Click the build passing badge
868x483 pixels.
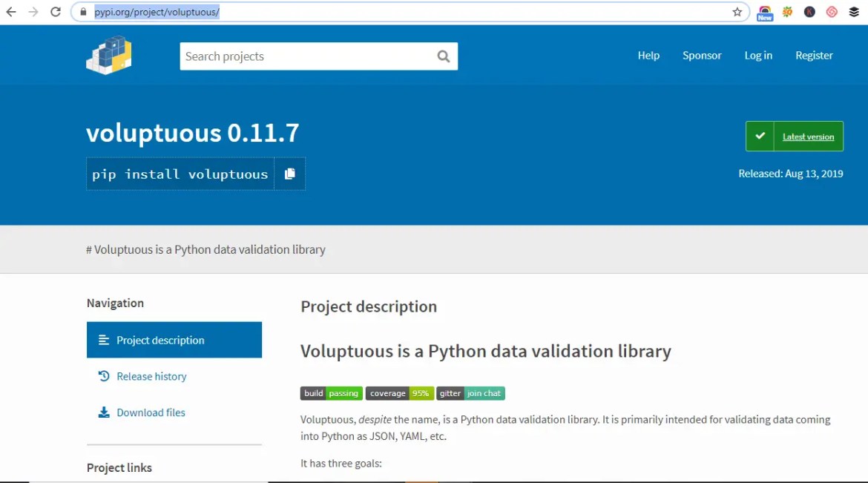[x=332, y=393]
